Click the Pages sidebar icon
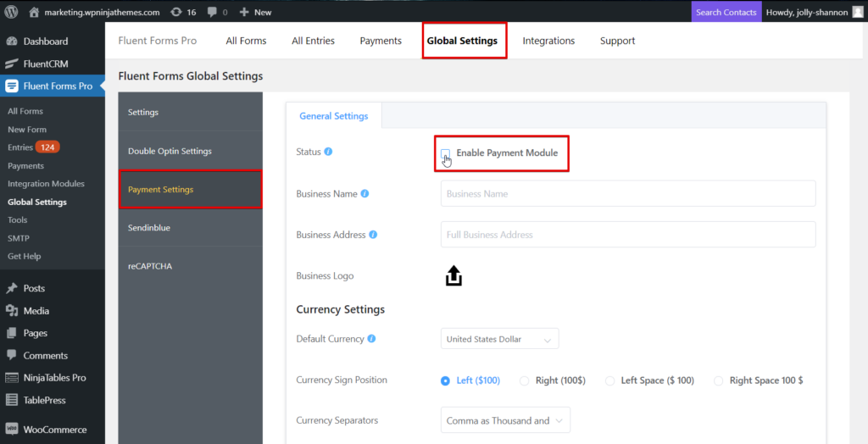 coord(12,333)
